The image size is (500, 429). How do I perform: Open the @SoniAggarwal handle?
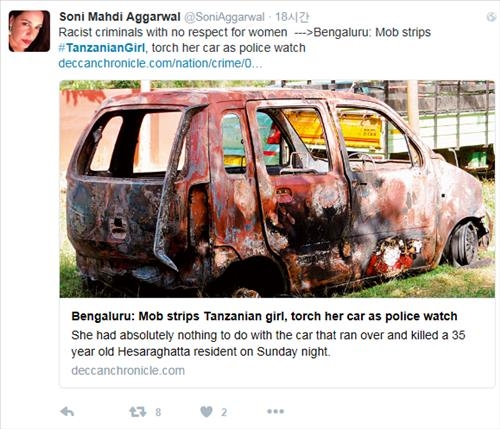pos(224,17)
